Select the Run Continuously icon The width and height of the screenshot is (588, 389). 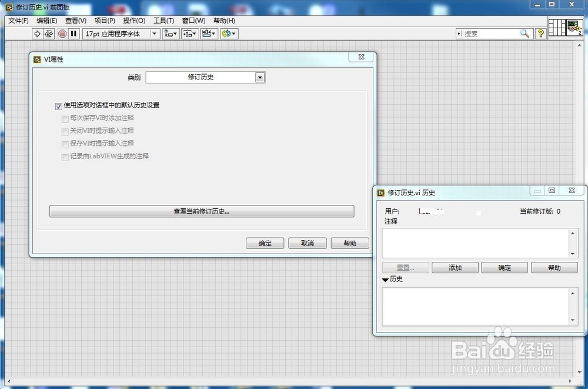(51, 34)
